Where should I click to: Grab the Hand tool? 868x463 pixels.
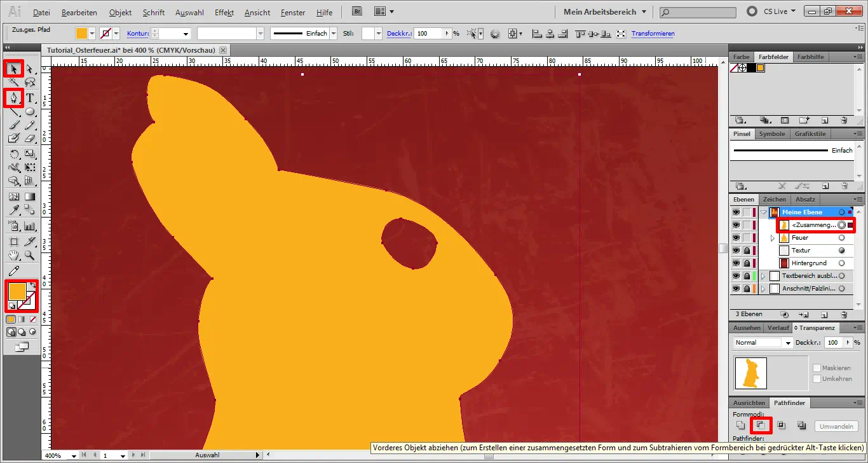tap(14, 254)
